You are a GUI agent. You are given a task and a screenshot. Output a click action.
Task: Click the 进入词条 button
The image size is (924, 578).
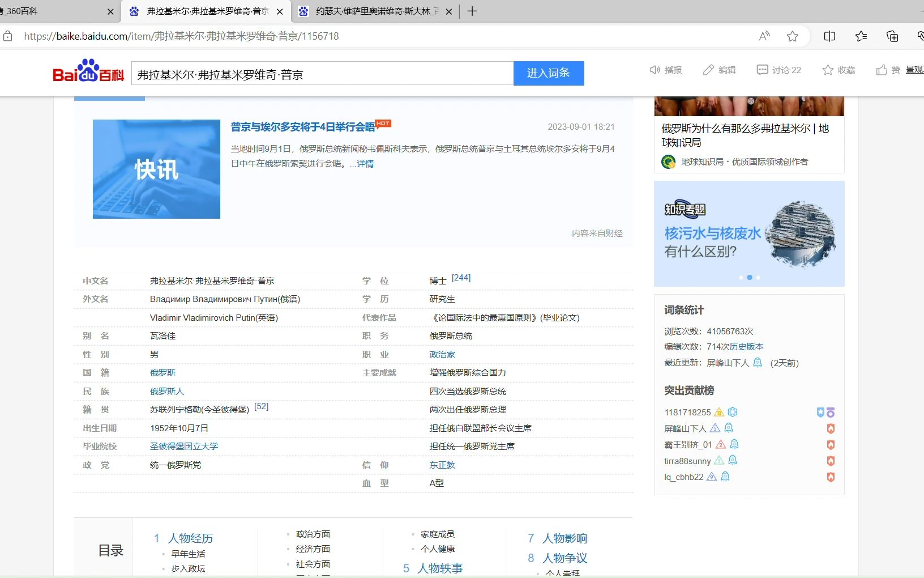(549, 73)
